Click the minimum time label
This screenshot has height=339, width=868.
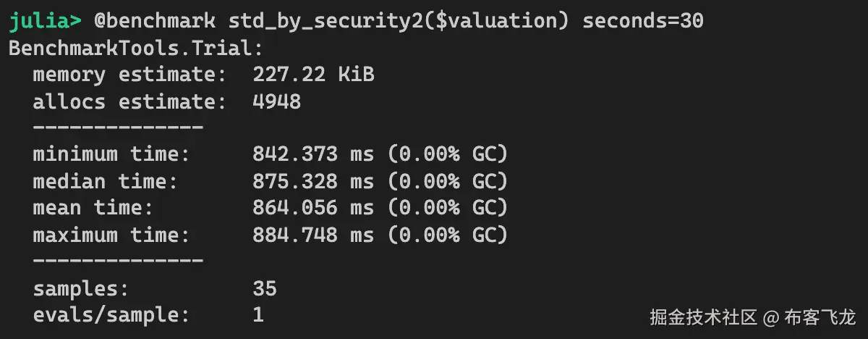tap(111, 154)
